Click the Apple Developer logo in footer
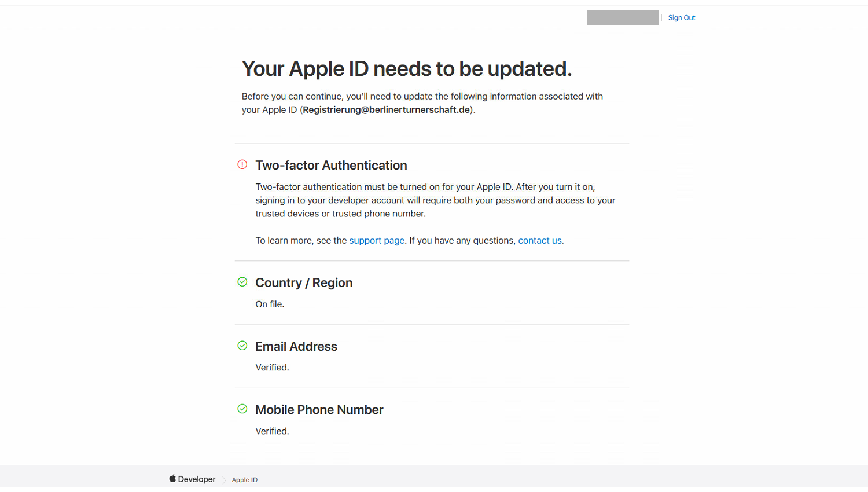 tap(192, 479)
